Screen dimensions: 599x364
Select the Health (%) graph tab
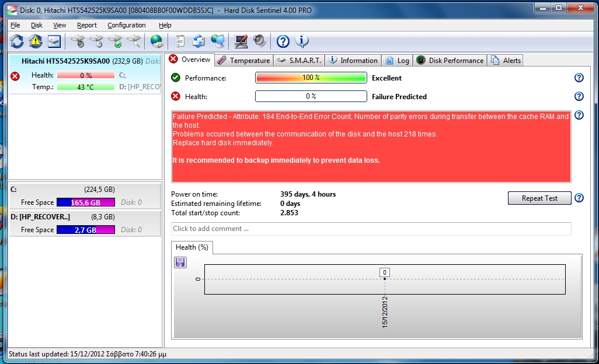pyautogui.click(x=191, y=247)
